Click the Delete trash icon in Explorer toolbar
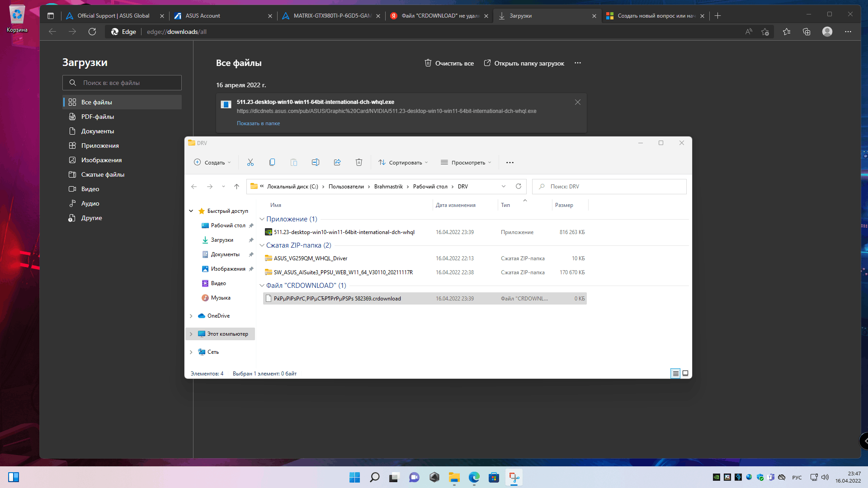The image size is (868, 488). click(x=359, y=162)
